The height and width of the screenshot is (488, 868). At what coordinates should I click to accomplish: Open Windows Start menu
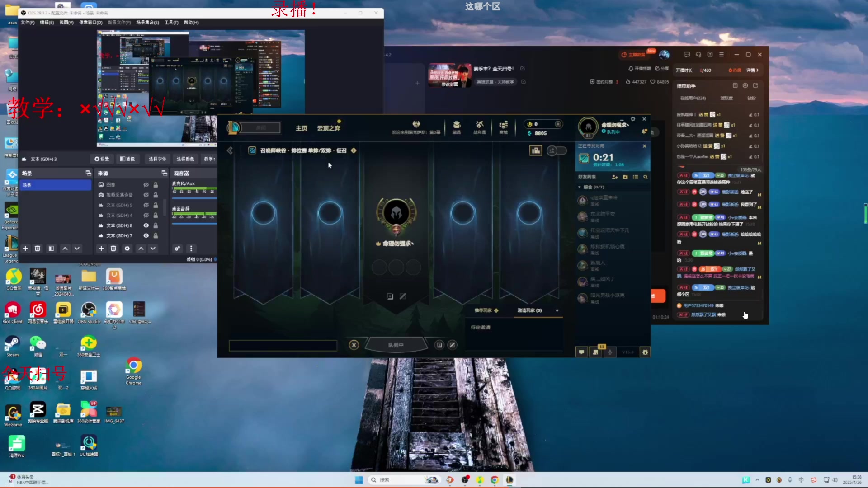tap(359, 480)
